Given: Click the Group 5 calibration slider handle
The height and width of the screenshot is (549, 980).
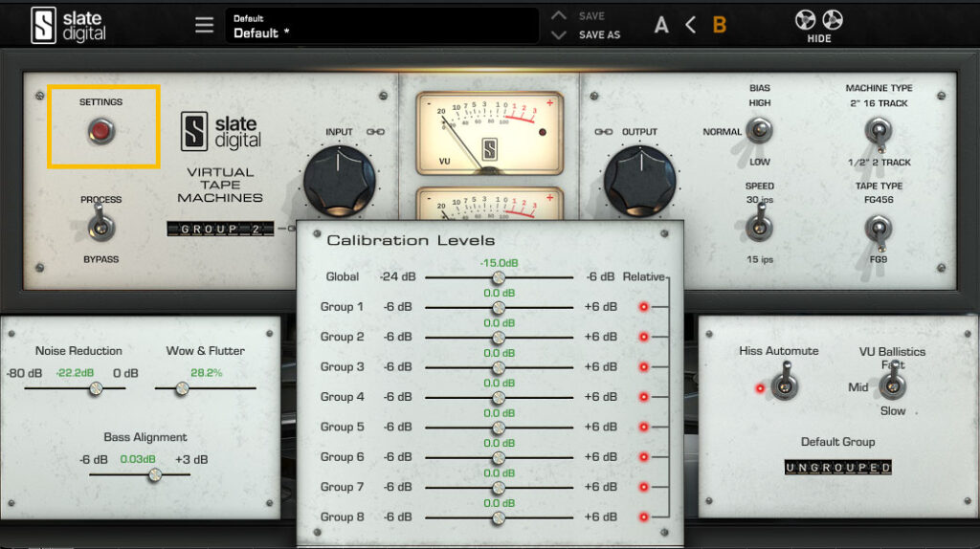Looking at the screenshot, I should point(498,428).
